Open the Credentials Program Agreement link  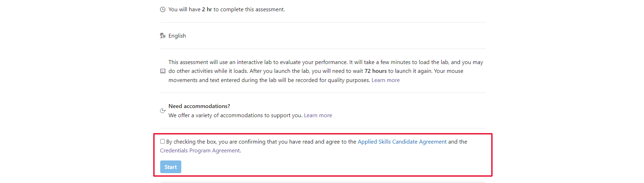coord(200,151)
